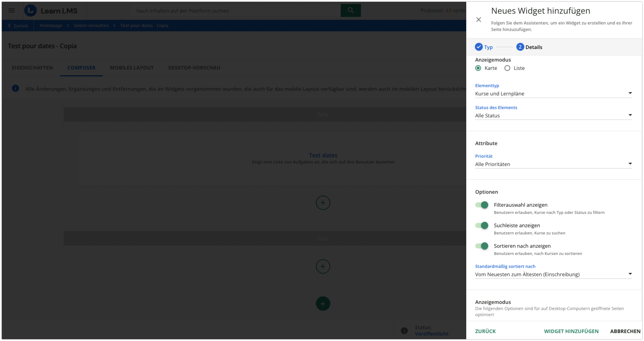The height and width of the screenshot is (341, 644).
Task: Select Karte display mode
Action: tap(478, 68)
